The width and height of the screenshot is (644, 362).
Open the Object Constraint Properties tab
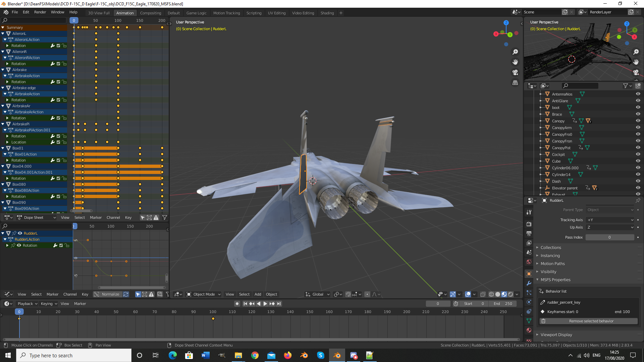tap(529, 311)
